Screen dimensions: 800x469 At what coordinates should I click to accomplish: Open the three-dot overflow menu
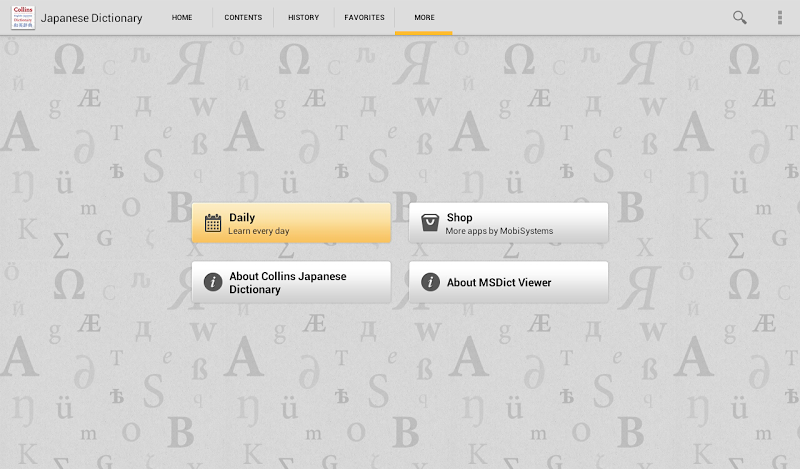780,17
